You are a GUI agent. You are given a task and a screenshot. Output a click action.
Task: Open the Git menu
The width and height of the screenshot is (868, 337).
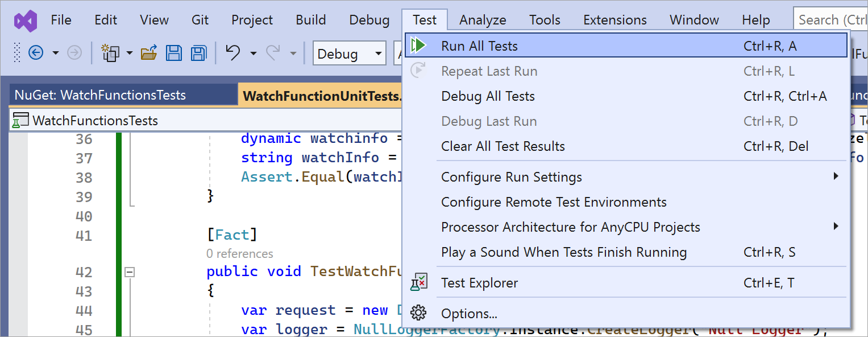click(x=200, y=20)
